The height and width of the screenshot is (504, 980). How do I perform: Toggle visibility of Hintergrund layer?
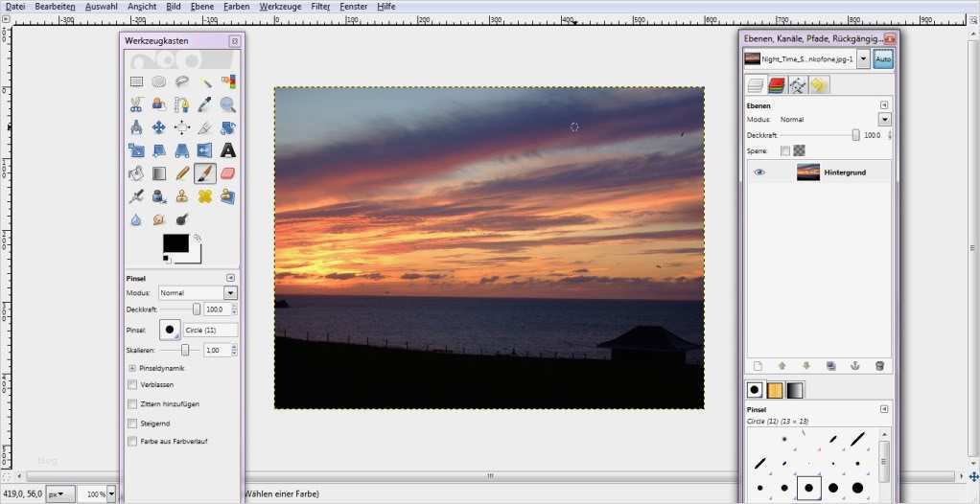tap(759, 172)
